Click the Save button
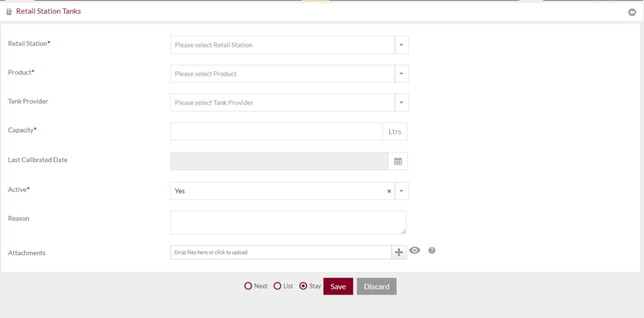The height and width of the screenshot is (318, 644). click(x=338, y=287)
